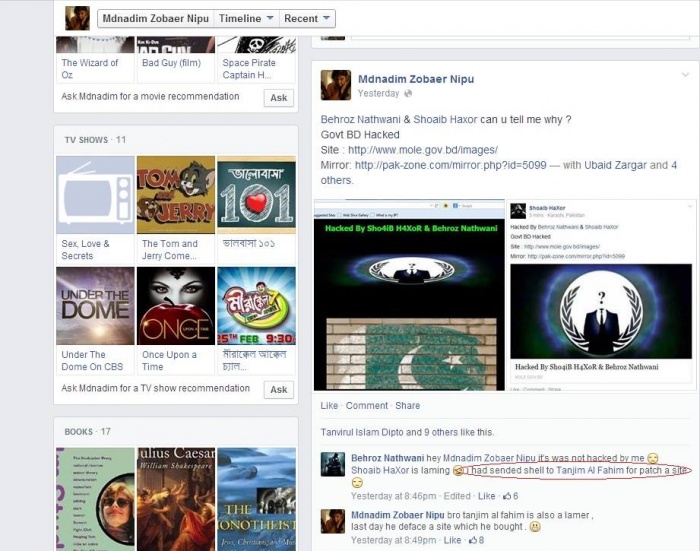Click the smiley emoticon after 'hacked by me'
Viewport: 700px width, 551px height.
[653, 458]
